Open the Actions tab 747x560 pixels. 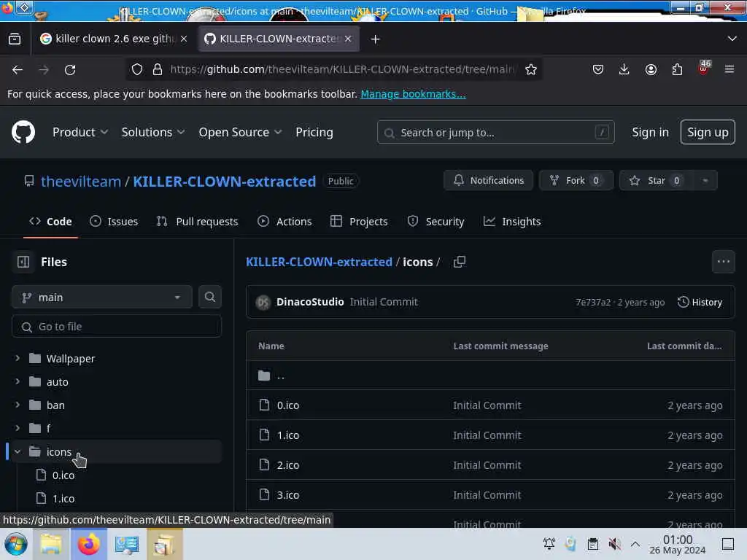[285, 222]
